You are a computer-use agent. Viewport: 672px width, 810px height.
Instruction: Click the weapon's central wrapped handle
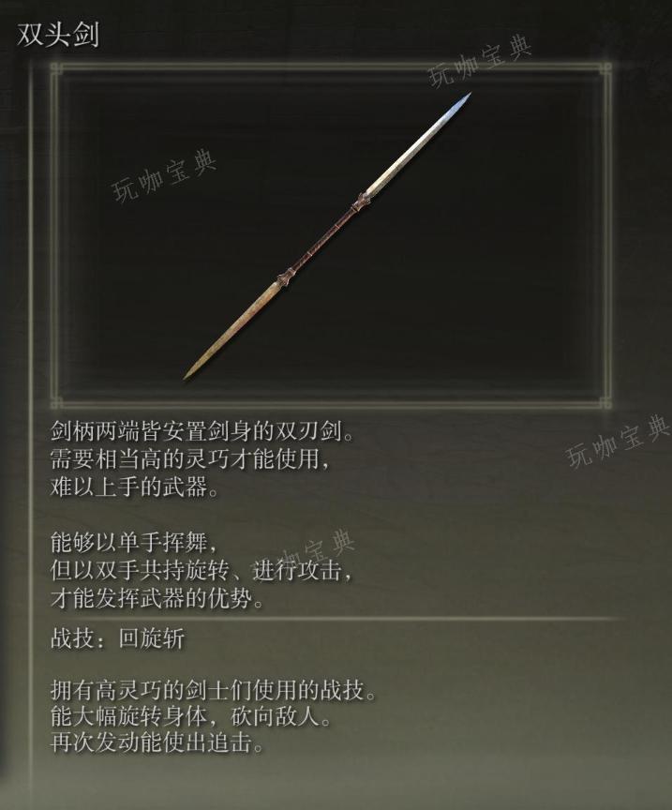point(323,240)
